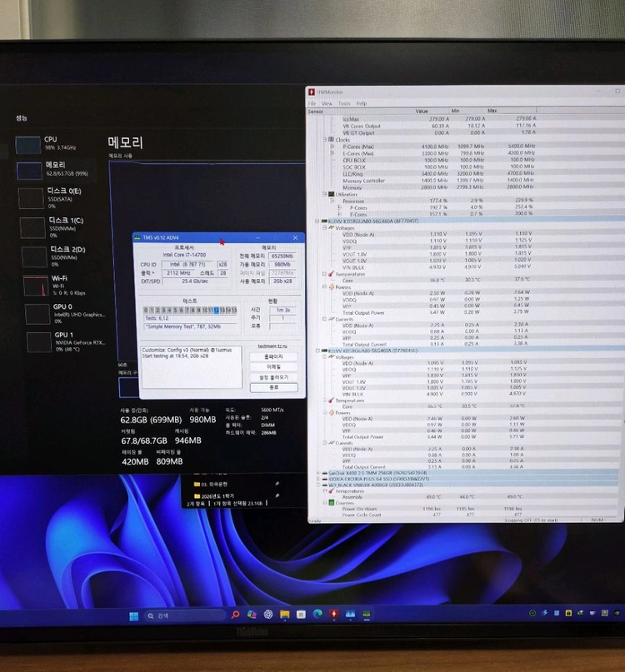Click the HWMonitor title bar app icon

pos(312,92)
